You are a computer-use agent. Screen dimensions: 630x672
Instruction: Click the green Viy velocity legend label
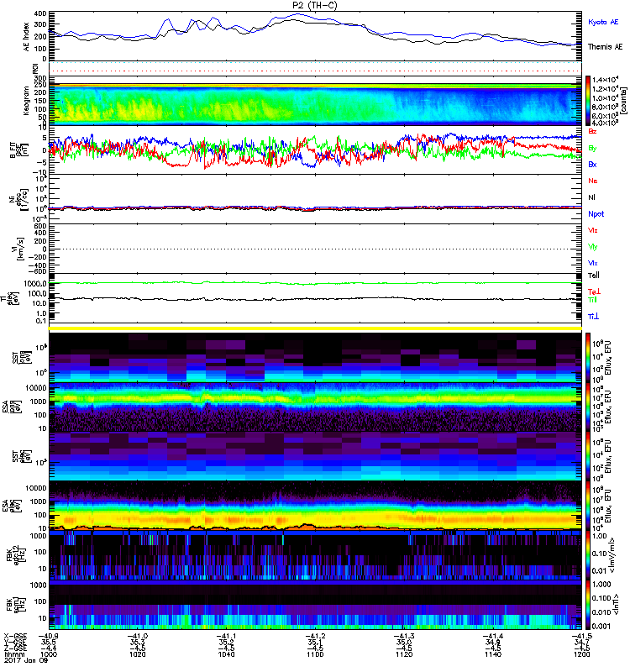point(593,247)
